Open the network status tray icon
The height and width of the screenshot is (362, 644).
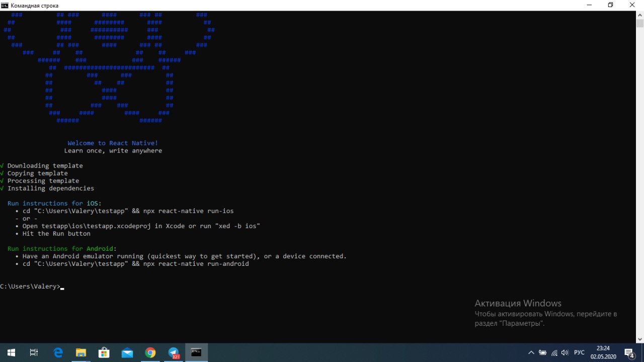(554, 352)
